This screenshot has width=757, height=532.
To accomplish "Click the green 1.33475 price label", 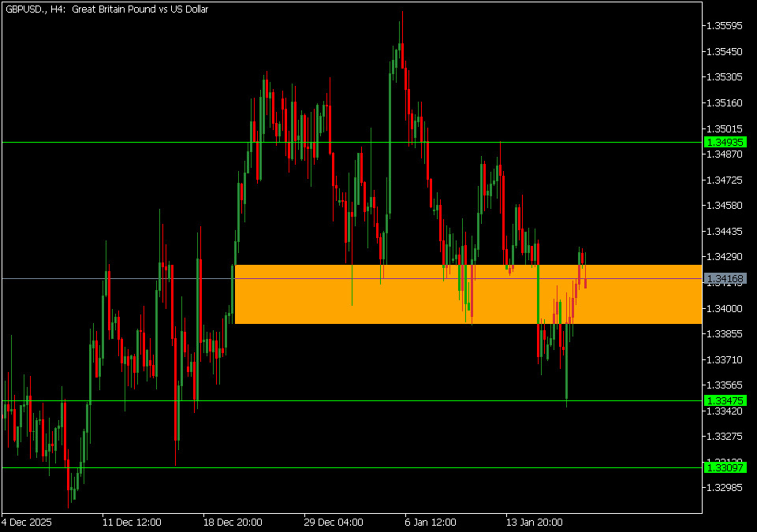I will click(x=724, y=400).
